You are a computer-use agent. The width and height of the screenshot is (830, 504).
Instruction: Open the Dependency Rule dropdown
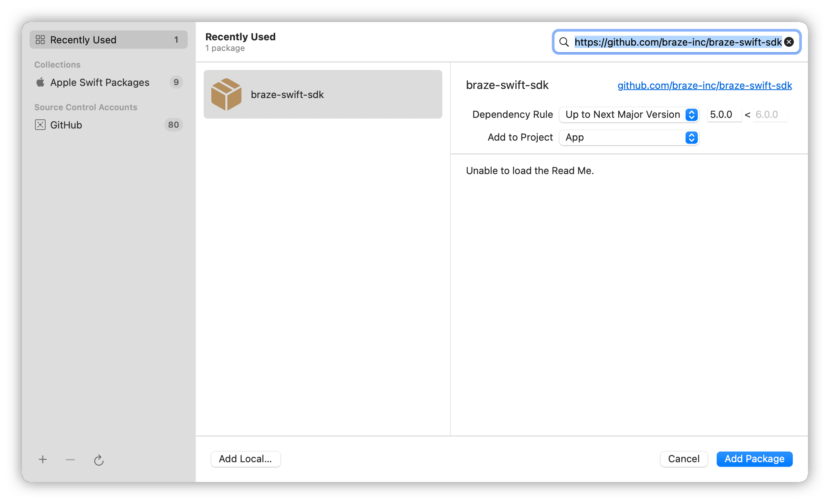pyautogui.click(x=629, y=114)
